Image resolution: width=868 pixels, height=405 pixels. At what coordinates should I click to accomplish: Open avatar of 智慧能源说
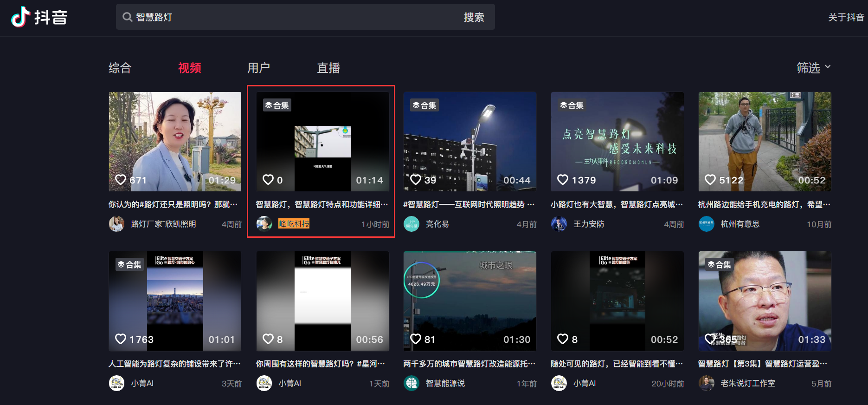tap(411, 383)
